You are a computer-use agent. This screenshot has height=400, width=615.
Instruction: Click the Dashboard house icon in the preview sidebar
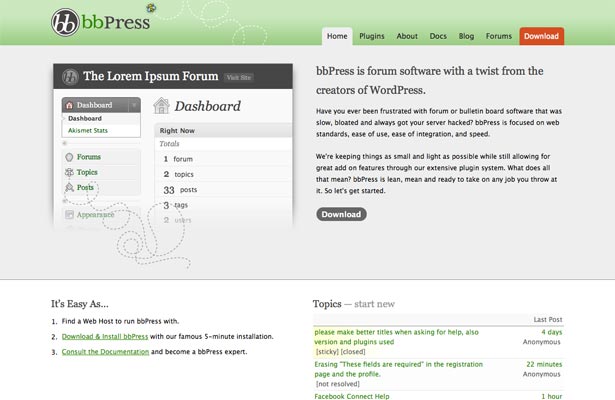click(x=69, y=105)
